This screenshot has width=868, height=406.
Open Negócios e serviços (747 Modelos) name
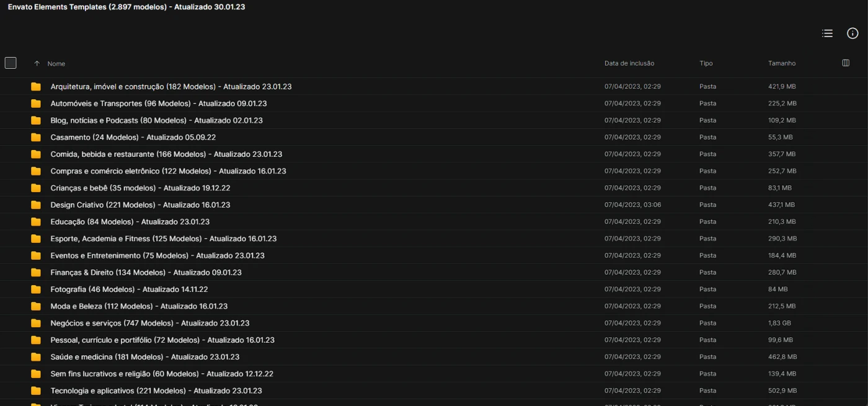click(150, 323)
